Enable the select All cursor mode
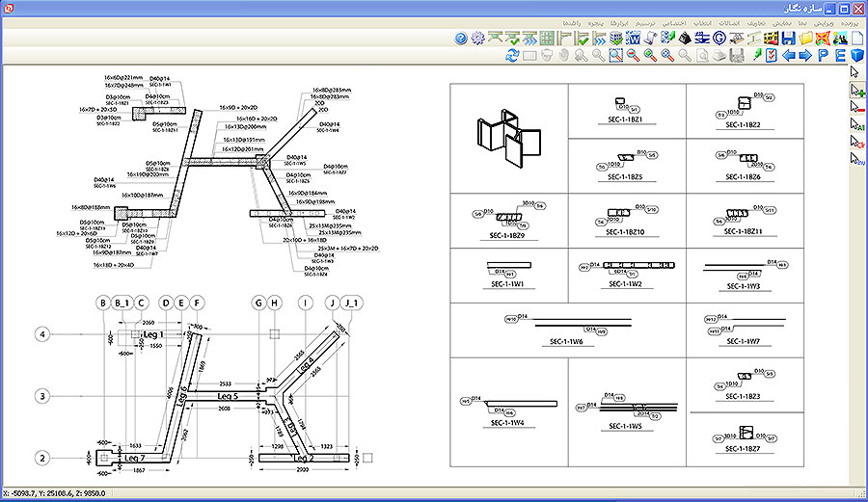The image size is (868, 502). (856, 125)
